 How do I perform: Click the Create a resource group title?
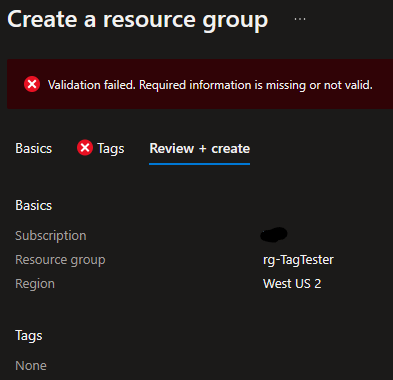(138, 20)
